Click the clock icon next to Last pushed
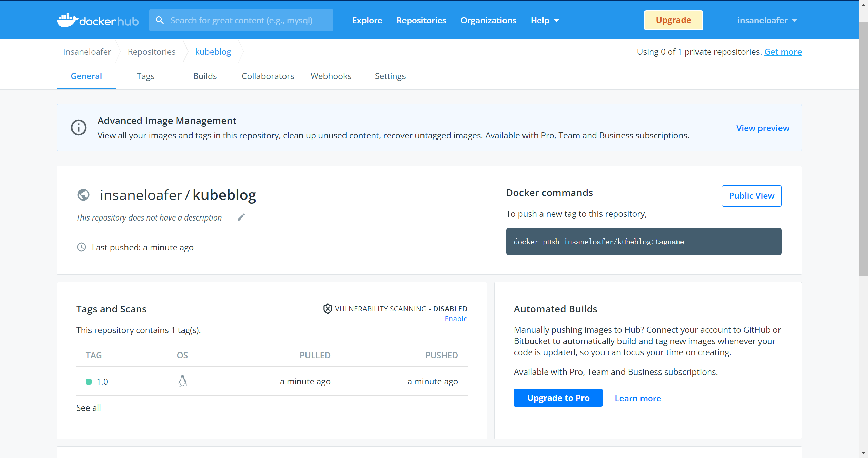Screen dimensions: 868x458 click(81, 247)
